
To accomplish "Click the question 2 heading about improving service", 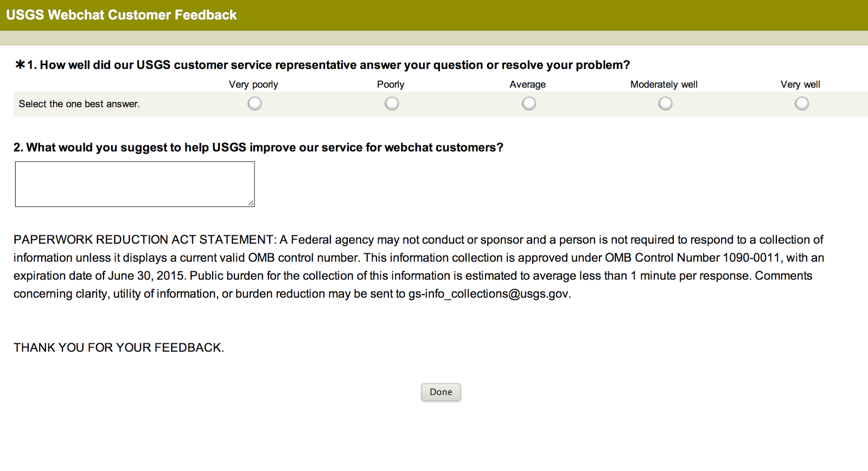I will [x=258, y=148].
